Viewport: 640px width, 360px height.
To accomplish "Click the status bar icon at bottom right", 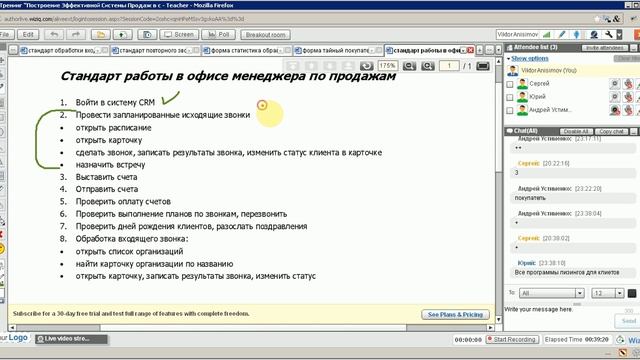I will point(622,353).
